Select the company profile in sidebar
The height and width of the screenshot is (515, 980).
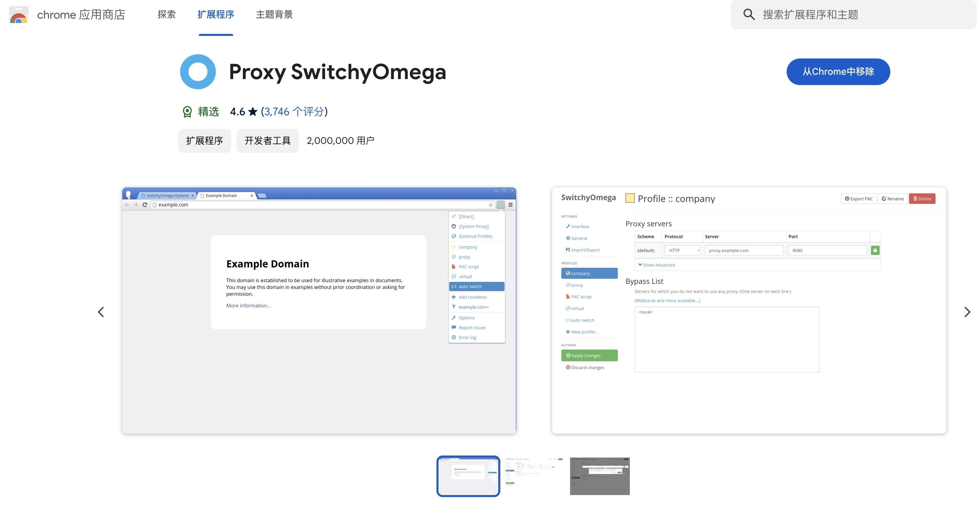[589, 273]
